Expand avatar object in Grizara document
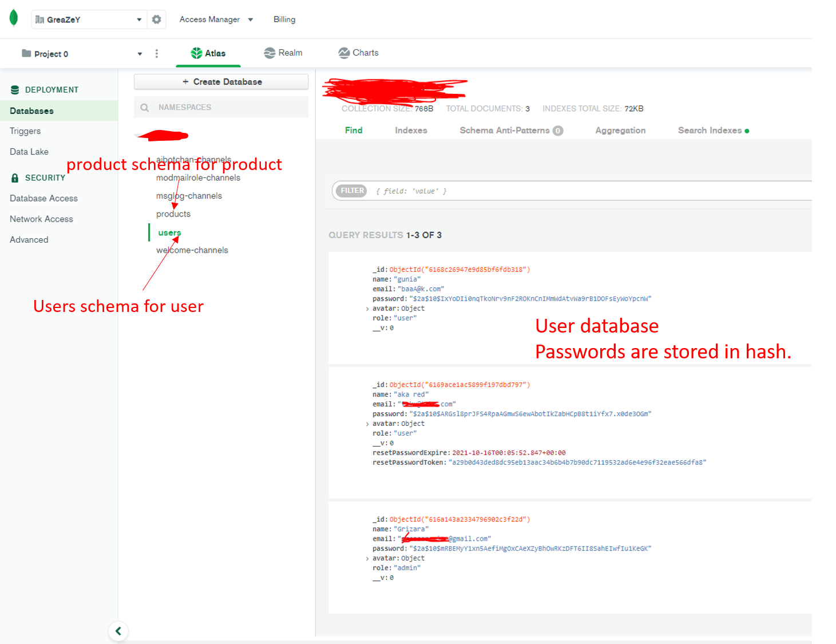This screenshot has height=644, width=836. pyautogui.click(x=367, y=559)
